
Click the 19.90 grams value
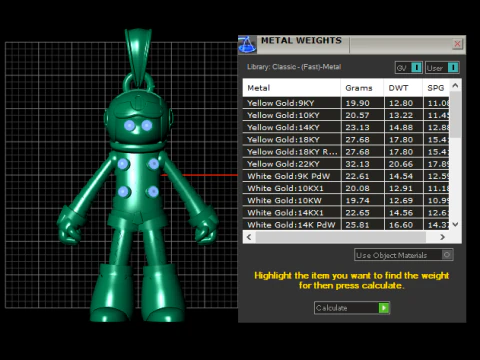(357, 103)
